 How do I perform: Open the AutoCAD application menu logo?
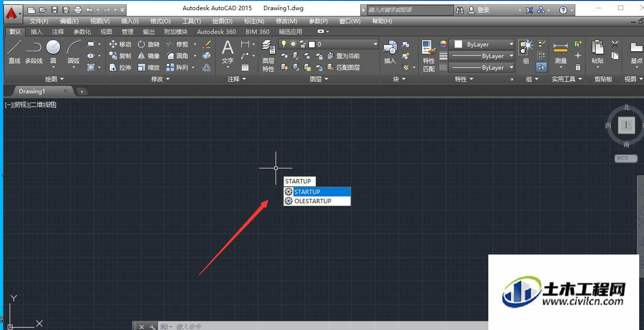click(13, 13)
